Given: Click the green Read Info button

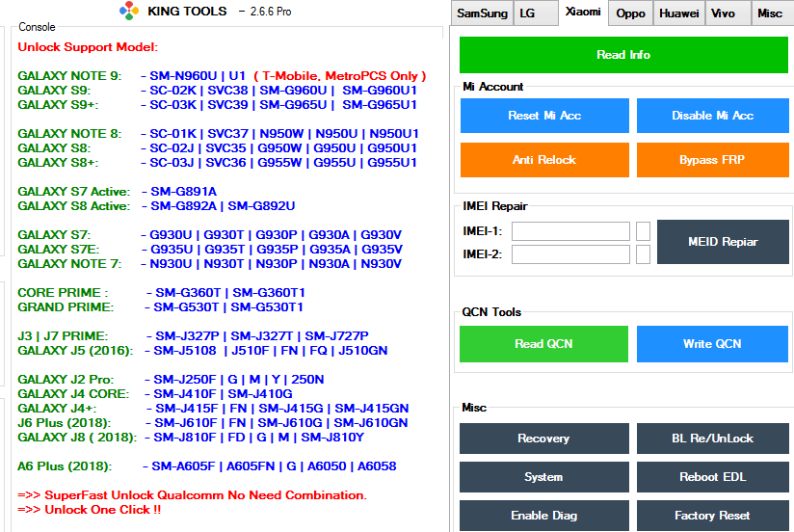Looking at the screenshot, I should click(623, 55).
